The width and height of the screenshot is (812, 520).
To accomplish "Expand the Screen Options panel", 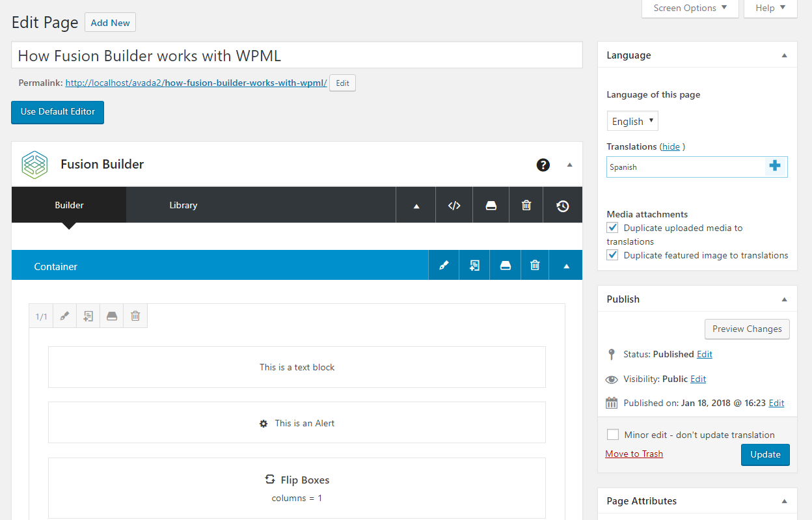I will (x=690, y=8).
